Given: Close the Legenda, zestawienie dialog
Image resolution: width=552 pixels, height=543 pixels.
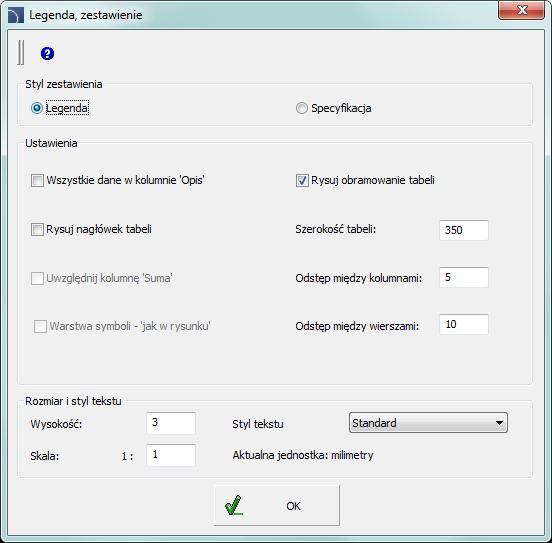Looking at the screenshot, I should click(521, 10).
